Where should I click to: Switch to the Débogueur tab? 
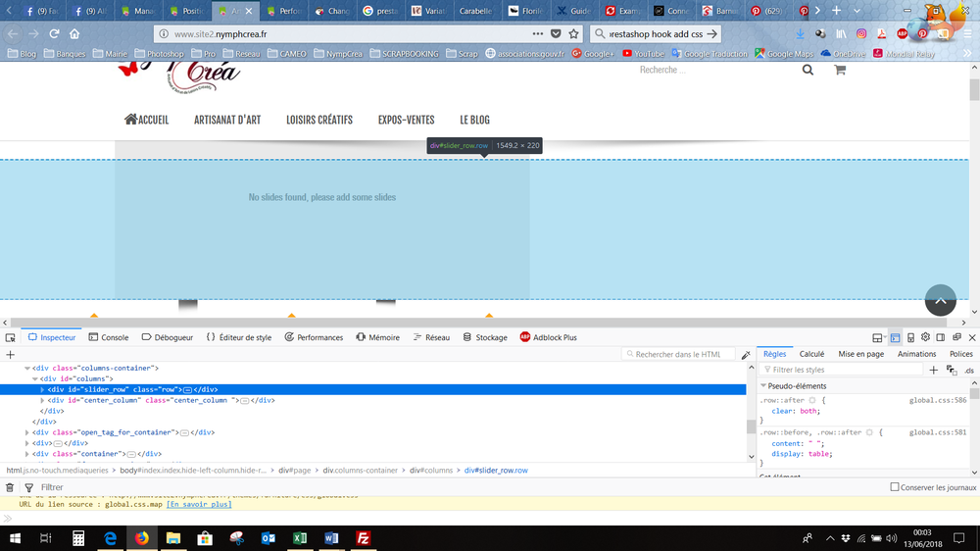[x=167, y=337]
